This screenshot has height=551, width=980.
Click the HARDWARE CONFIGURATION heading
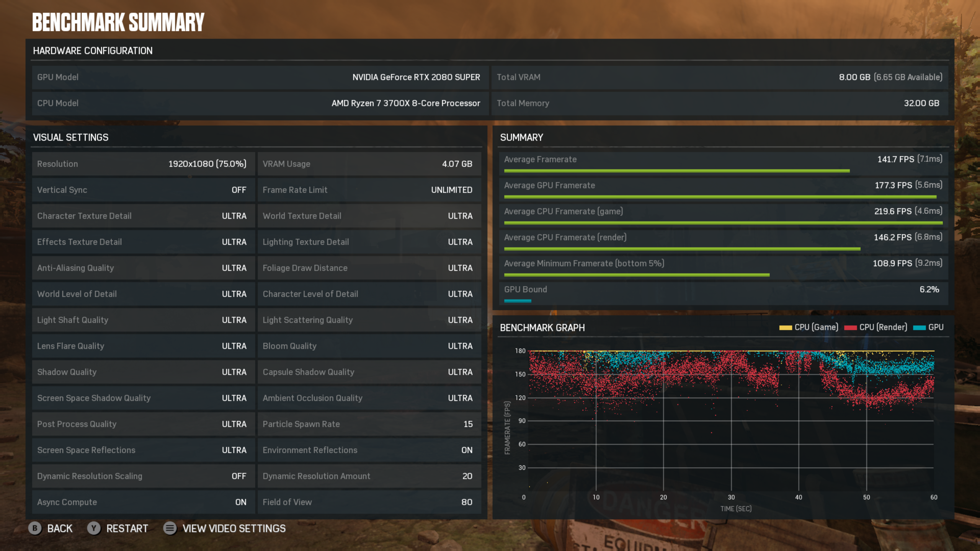93,51
